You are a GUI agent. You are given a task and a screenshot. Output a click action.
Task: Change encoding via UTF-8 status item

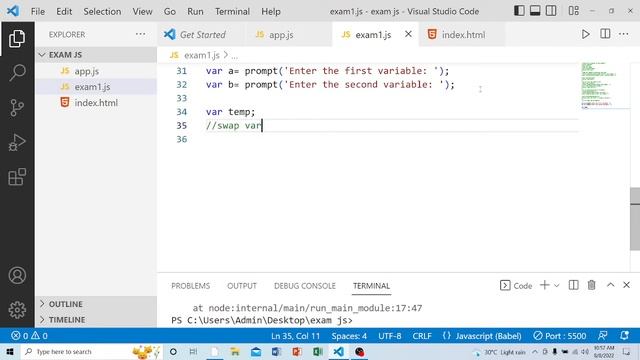389,336
